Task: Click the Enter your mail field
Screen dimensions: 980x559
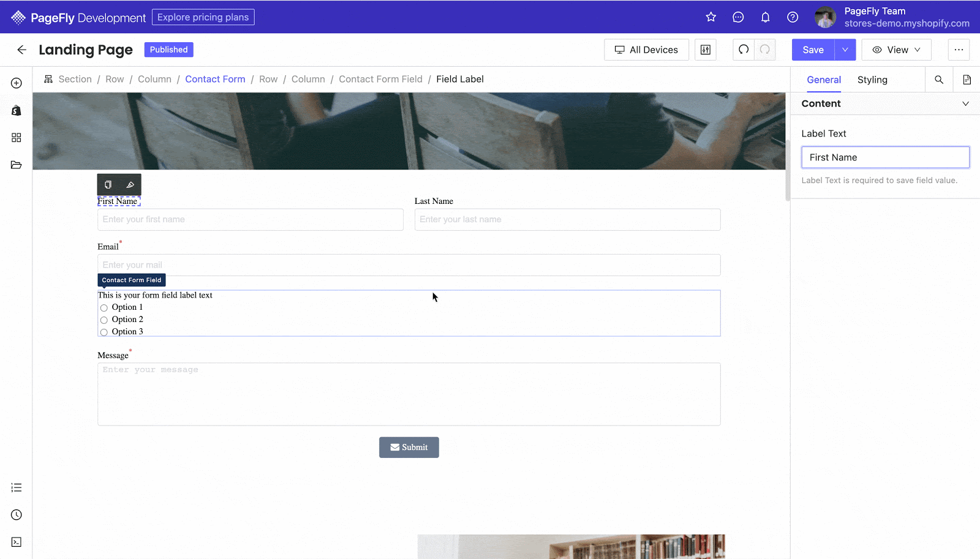Action: click(409, 265)
